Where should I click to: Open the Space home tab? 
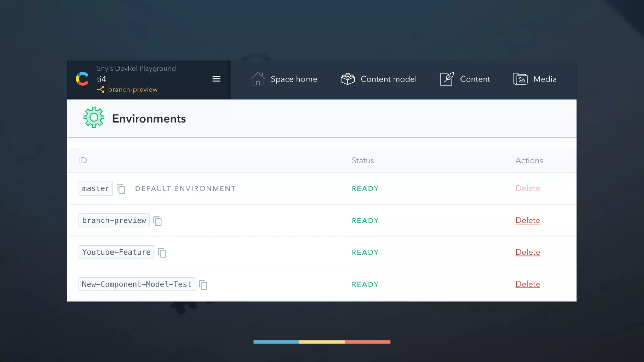pos(294,79)
